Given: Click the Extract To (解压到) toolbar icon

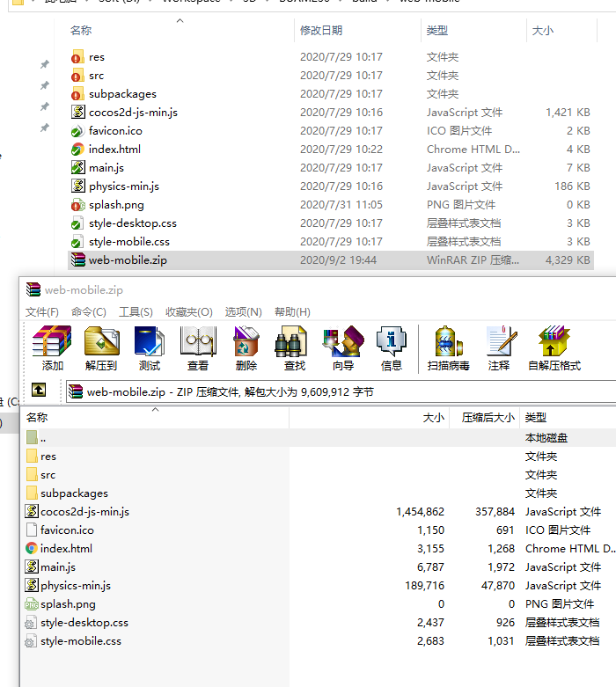Looking at the screenshot, I should coord(101,341).
